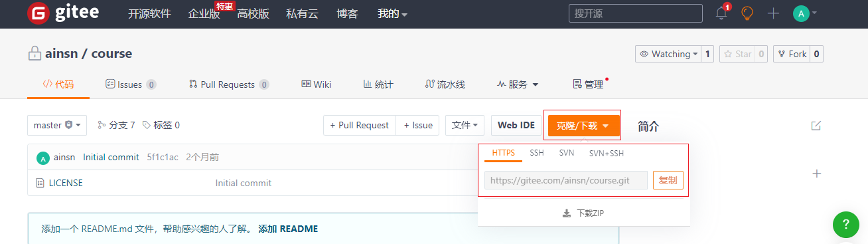Star the repository
868x244 pixels.
[737, 54]
